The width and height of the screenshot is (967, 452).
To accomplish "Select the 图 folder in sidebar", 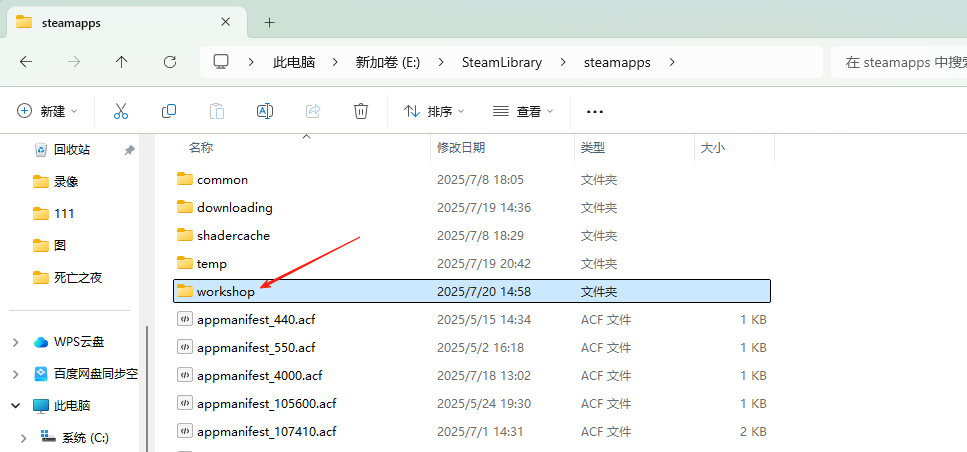I will click(60, 245).
